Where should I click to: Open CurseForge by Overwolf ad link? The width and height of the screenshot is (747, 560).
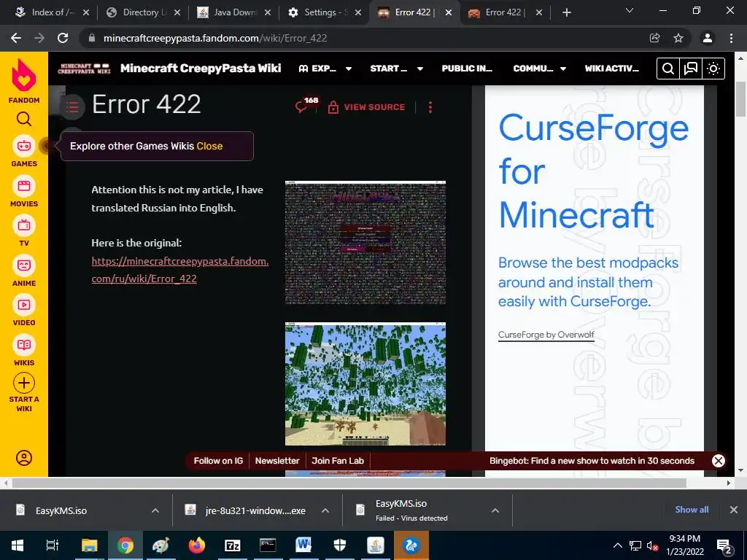click(x=546, y=335)
